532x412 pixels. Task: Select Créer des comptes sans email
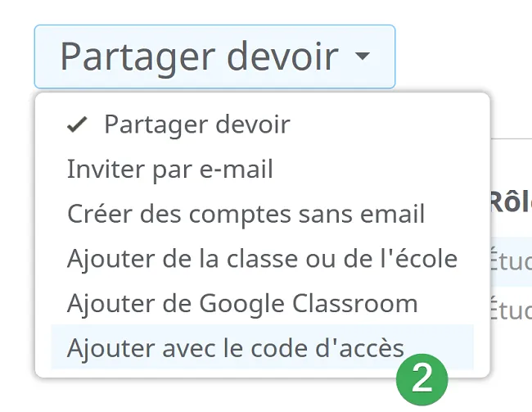262,214
